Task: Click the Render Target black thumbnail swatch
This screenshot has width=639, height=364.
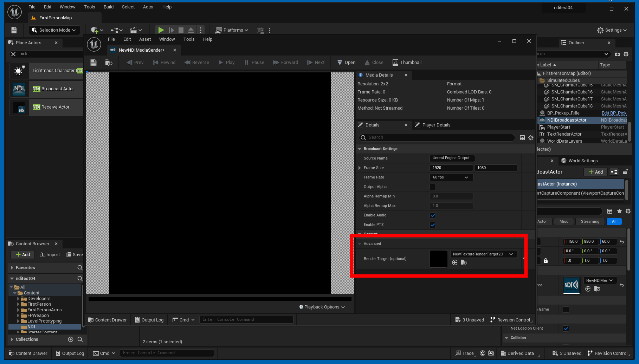Action: click(438, 259)
